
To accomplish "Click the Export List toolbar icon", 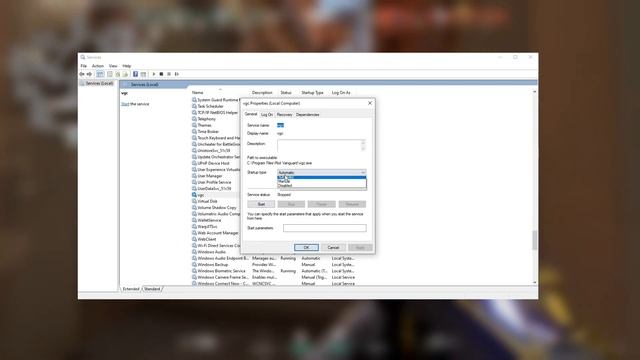I will [125, 74].
